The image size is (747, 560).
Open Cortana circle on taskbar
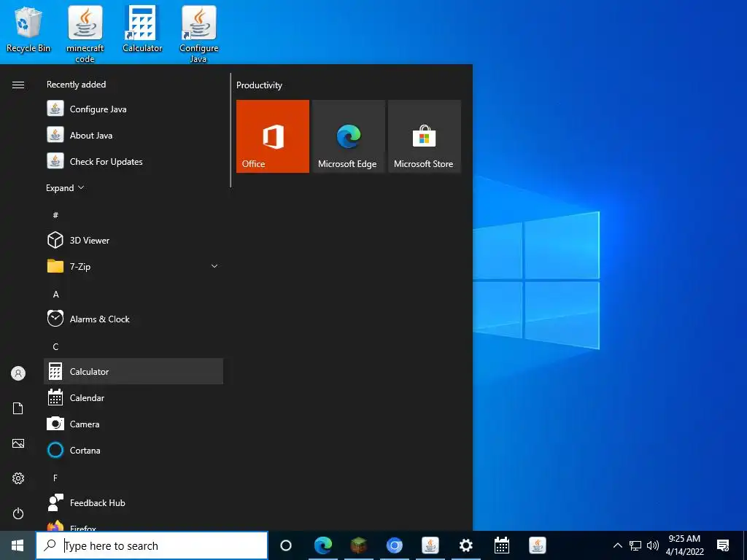pyautogui.click(x=286, y=545)
